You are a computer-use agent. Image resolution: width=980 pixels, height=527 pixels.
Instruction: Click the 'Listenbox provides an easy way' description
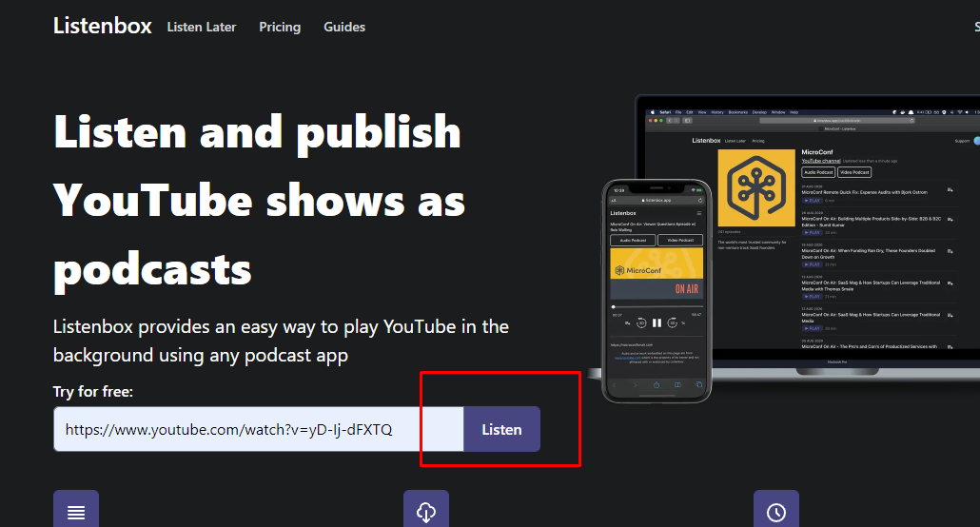(x=281, y=341)
